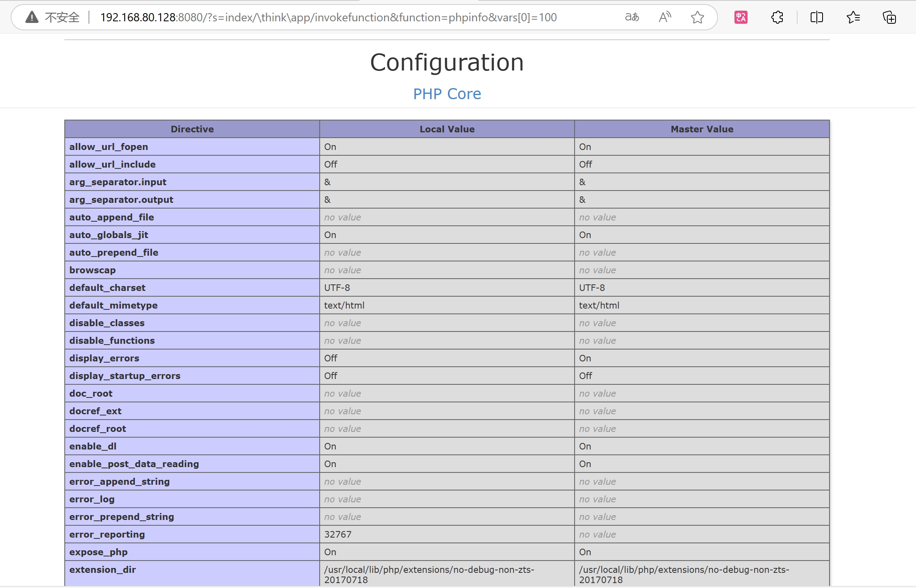Open the Collections icon
Screen dimensions: 916x588
(x=889, y=17)
